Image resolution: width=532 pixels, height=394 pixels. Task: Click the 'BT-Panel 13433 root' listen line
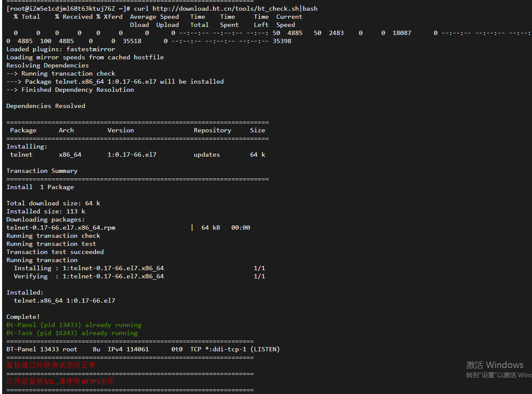tap(143, 349)
